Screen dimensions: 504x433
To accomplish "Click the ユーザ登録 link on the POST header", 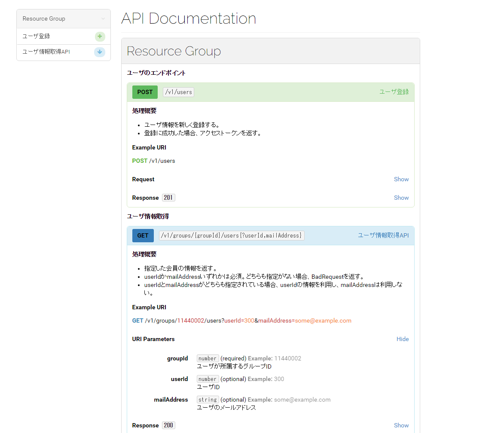I will point(394,92).
